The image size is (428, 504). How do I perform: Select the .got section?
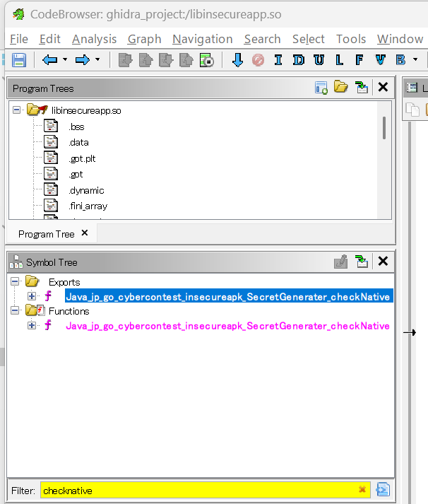click(x=76, y=174)
